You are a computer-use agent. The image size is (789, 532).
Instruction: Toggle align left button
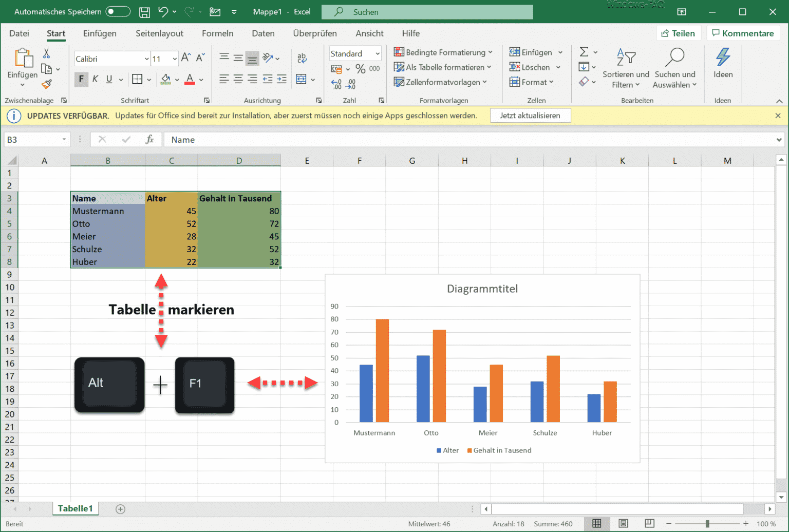224,79
